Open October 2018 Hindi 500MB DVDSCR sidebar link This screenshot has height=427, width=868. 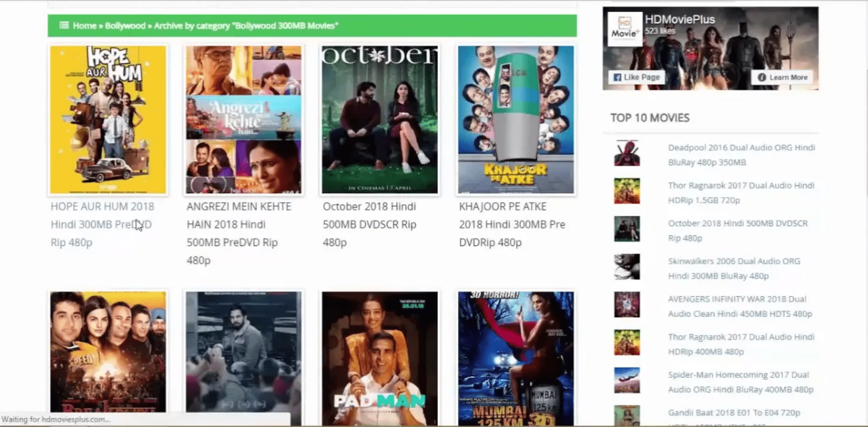[x=737, y=231]
